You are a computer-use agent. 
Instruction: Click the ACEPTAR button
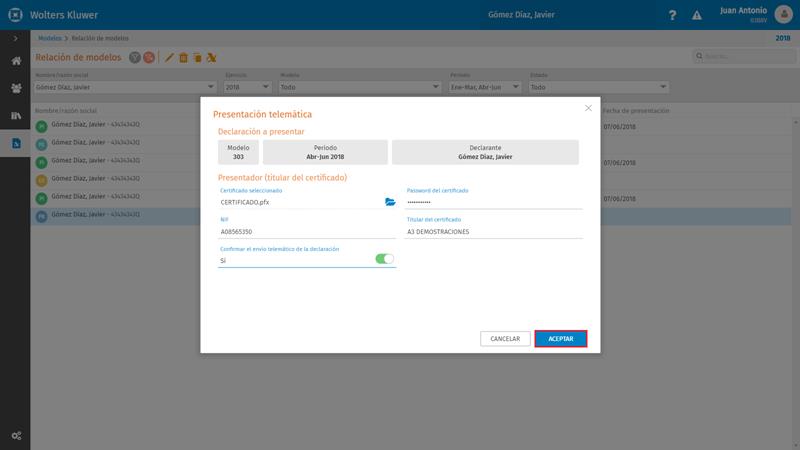coord(561,339)
